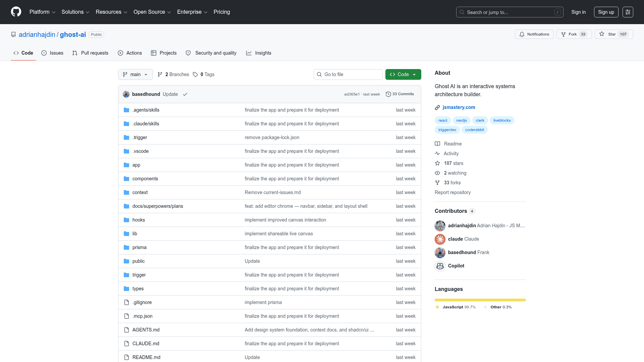Click the folder icon next to prisma
This screenshot has height=362, width=644.
126,247
